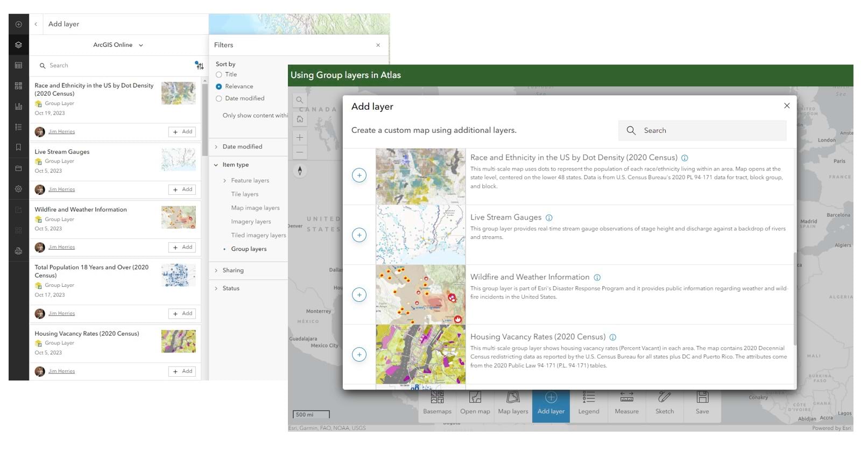
Task: Click the Search field in the Atlas dialog
Action: pos(702,131)
